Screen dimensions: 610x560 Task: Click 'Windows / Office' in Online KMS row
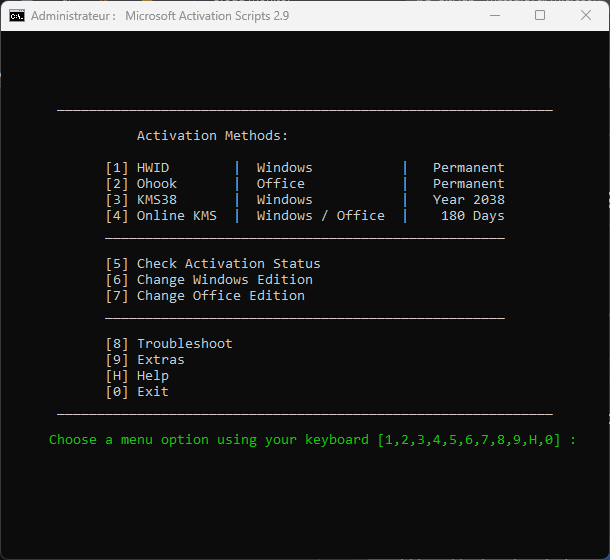pos(321,216)
